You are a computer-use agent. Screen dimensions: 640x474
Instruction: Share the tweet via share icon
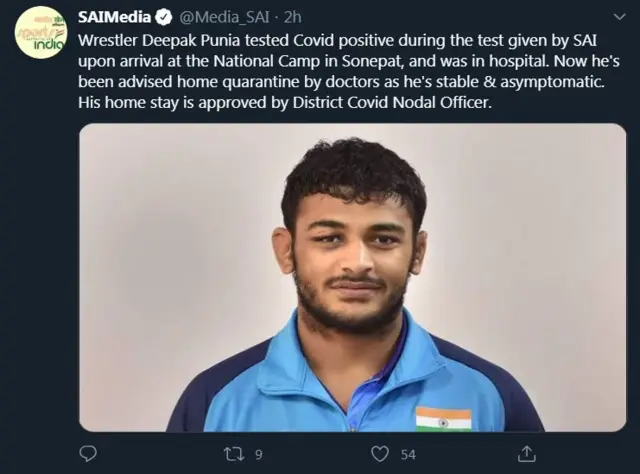tap(526, 454)
